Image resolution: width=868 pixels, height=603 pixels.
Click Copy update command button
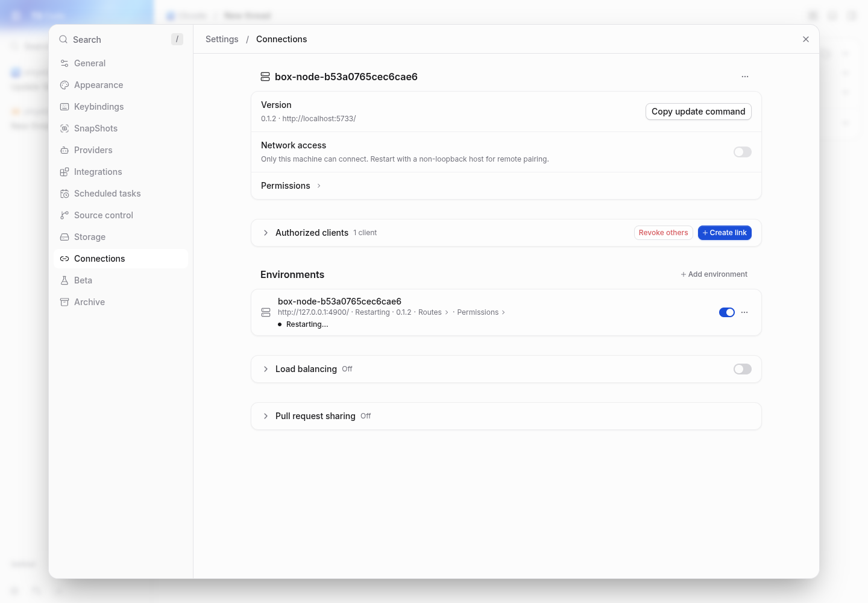point(699,112)
